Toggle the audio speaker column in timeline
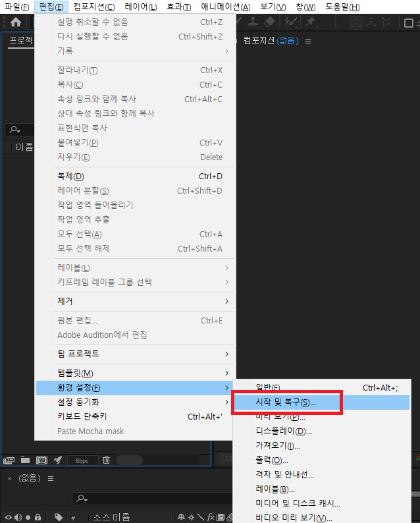 point(18,517)
